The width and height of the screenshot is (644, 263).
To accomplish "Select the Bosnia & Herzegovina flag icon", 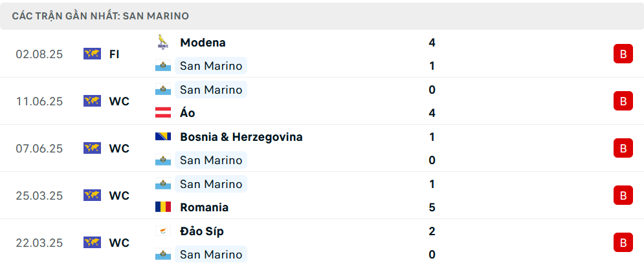I will point(162,137).
